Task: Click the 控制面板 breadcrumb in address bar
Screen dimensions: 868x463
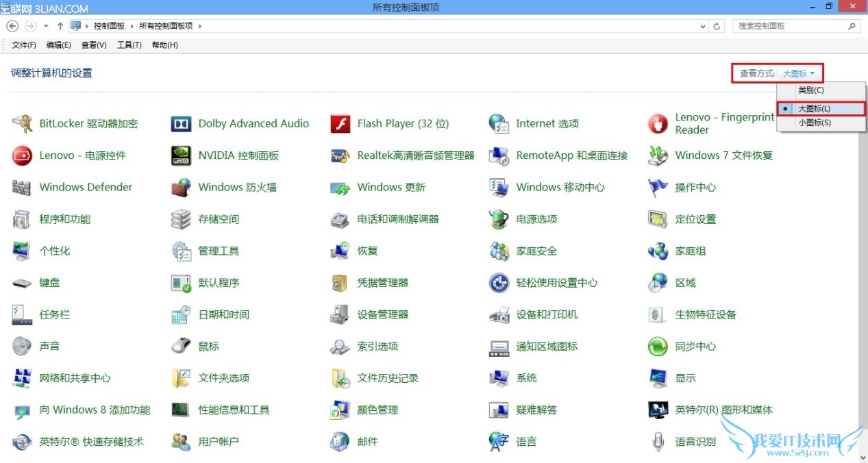Action: (x=109, y=26)
